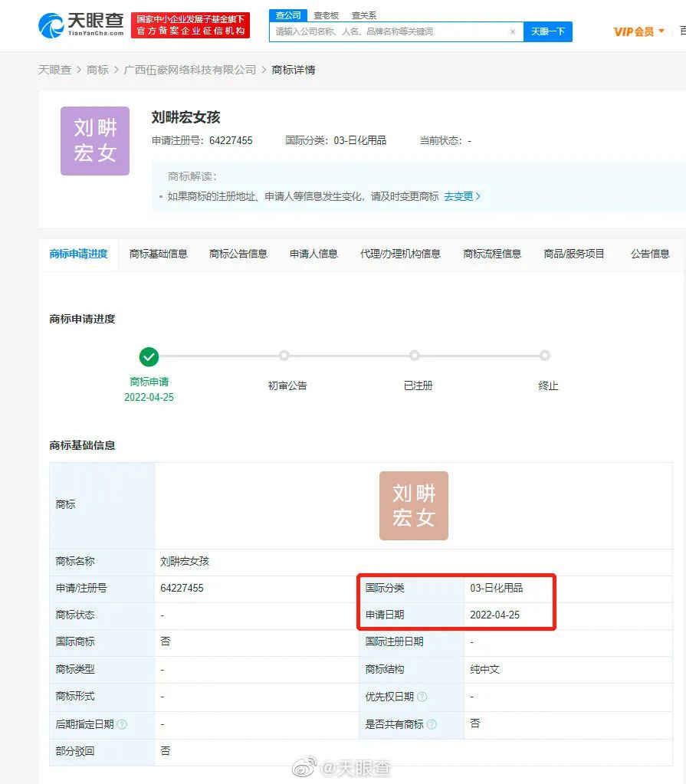The width and height of the screenshot is (686, 784).
Task: Click help icon next to 是否共有商标
Action: pyautogui.click(x=432, y=724)
